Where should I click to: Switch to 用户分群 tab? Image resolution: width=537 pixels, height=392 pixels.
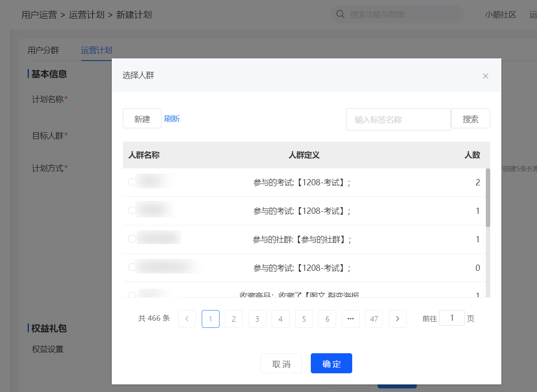(x=43, y=50)
